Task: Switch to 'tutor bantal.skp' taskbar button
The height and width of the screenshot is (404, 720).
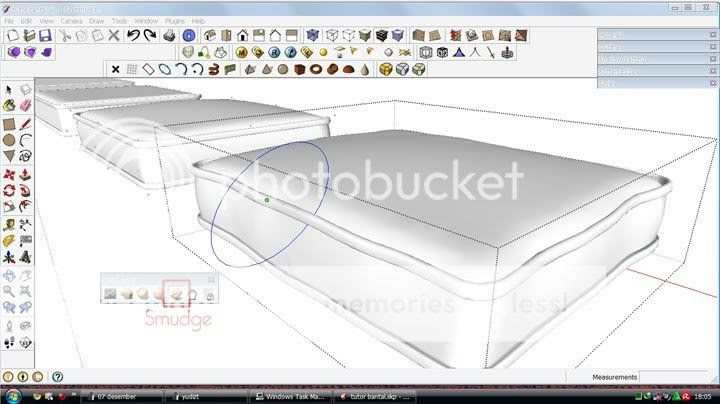Action: coord(376,396)
